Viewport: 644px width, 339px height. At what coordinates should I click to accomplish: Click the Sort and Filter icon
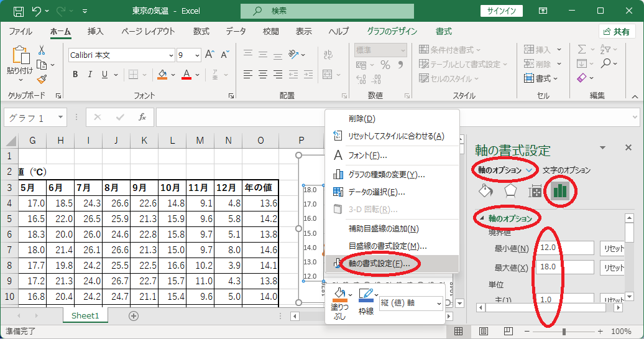click(x=605, y=49)
